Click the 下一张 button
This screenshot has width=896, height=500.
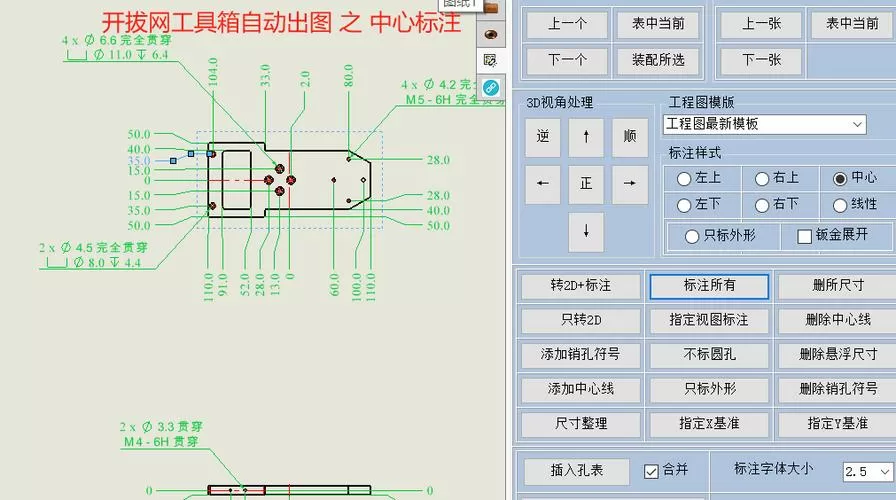pos(761,60)
